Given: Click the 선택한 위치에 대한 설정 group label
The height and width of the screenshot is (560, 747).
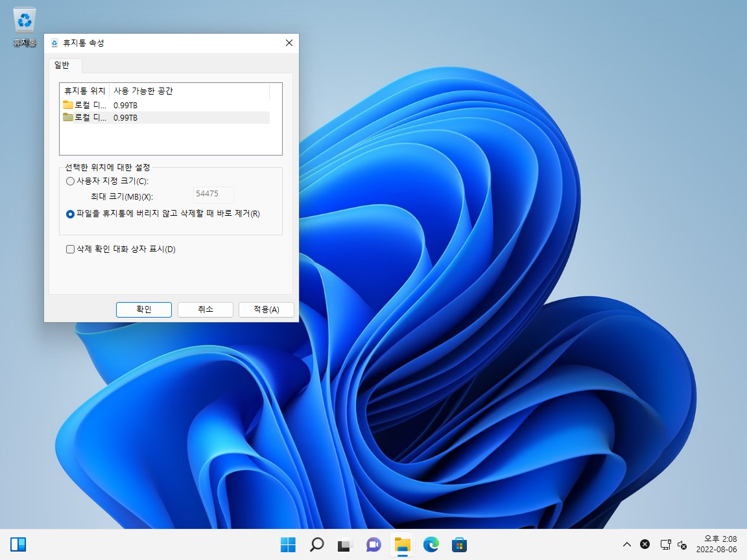Looking at the screenshot, I should (x=108, y=168).
